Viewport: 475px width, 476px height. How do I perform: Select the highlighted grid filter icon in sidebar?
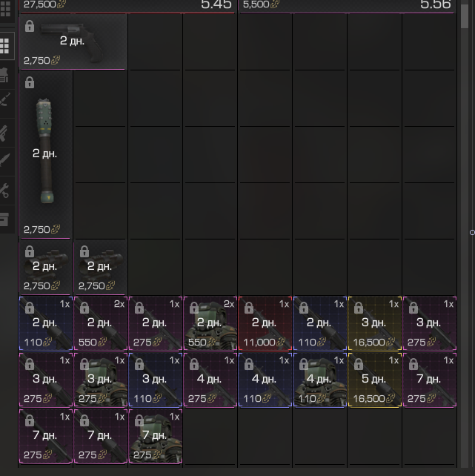(5, 46)
